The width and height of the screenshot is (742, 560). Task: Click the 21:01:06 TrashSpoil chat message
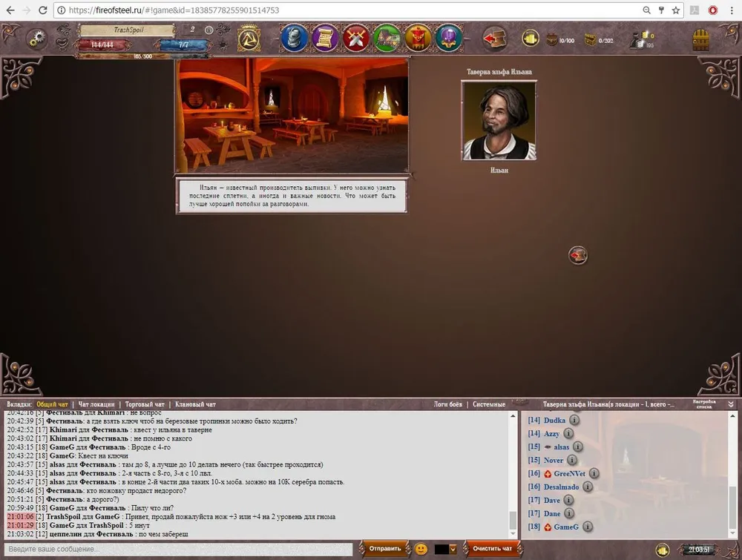click(171, 516)
